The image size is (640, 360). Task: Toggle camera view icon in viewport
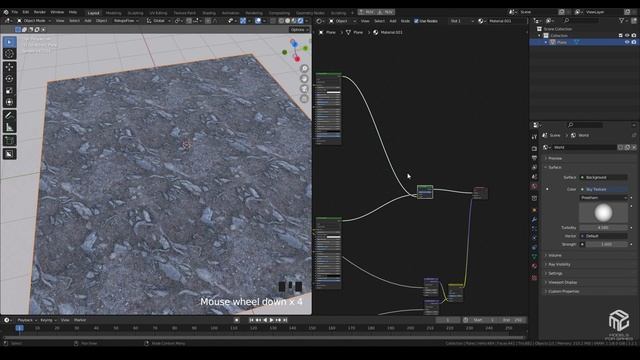(x=304, y=89)
